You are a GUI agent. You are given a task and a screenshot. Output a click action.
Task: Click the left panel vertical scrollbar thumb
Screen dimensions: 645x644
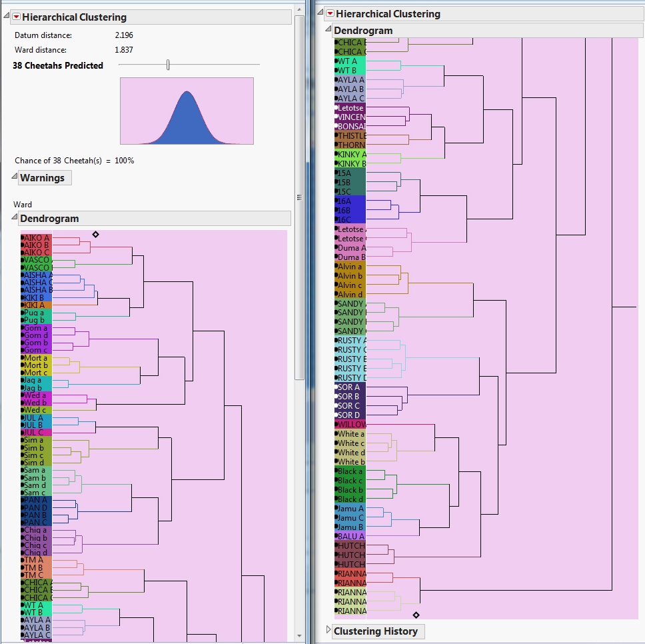299,197
